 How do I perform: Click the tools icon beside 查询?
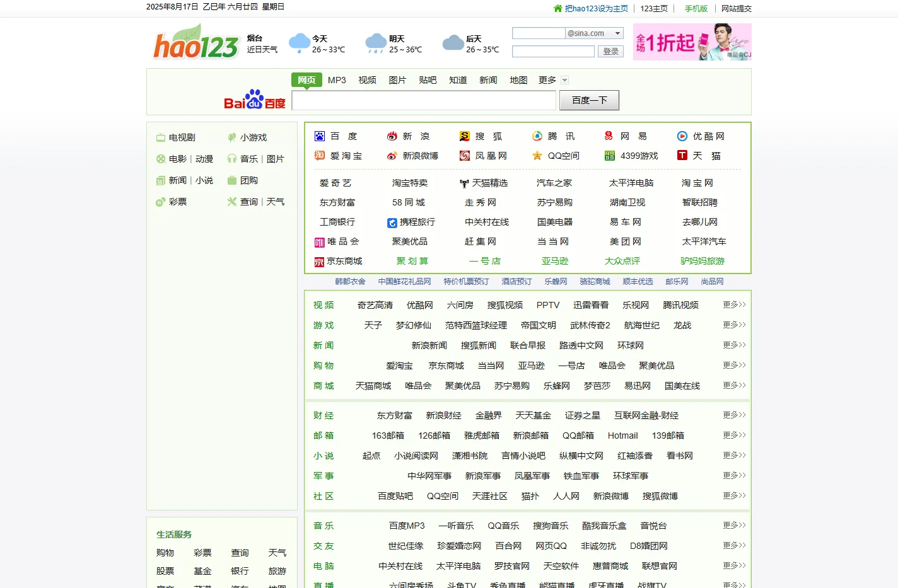pyautogui.click(x=232, y=202)
